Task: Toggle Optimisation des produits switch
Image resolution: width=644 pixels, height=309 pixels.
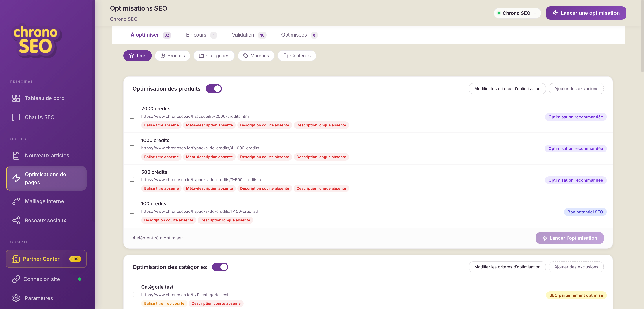Action: click(214, 89)
